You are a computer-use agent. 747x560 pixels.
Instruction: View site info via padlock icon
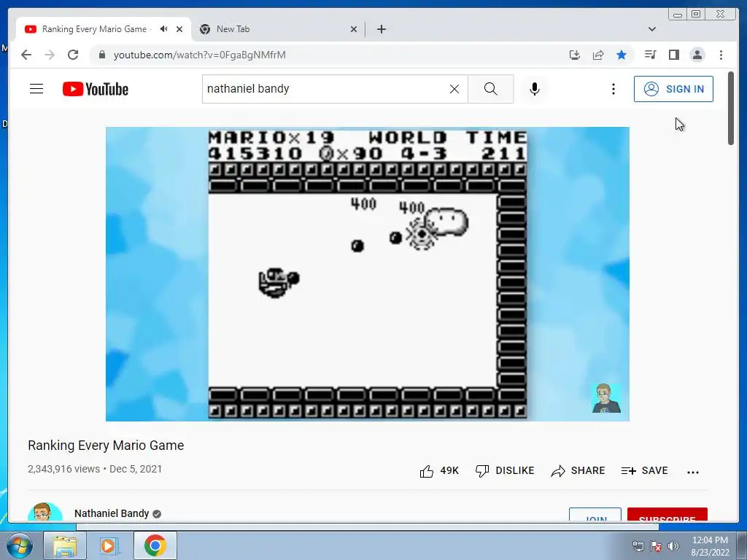click(101, 55)
